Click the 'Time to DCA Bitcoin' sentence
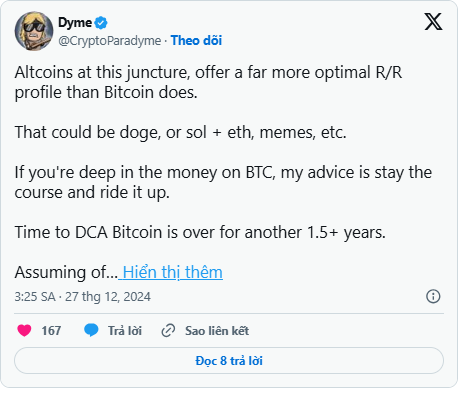 pos(200,232)
